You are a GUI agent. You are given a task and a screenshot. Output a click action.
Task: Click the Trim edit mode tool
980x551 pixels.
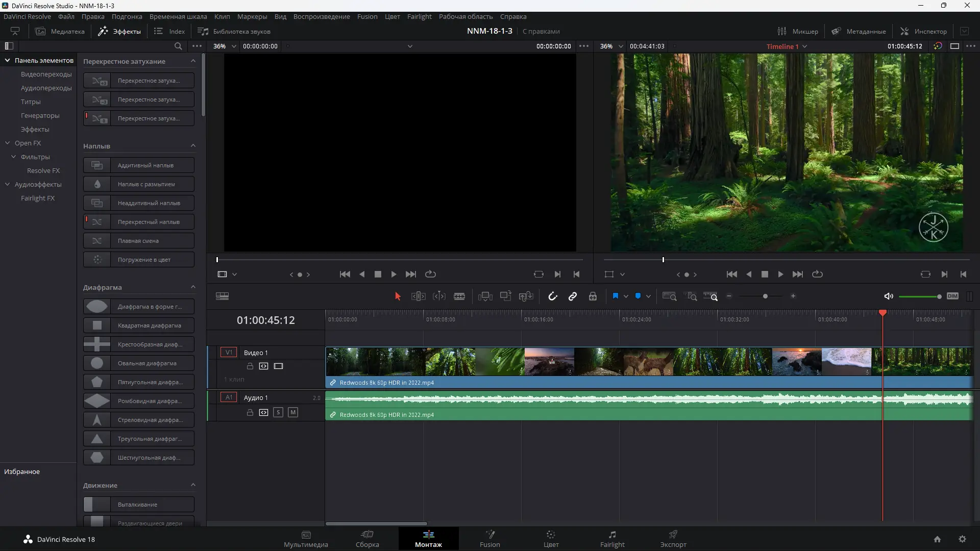418,296
